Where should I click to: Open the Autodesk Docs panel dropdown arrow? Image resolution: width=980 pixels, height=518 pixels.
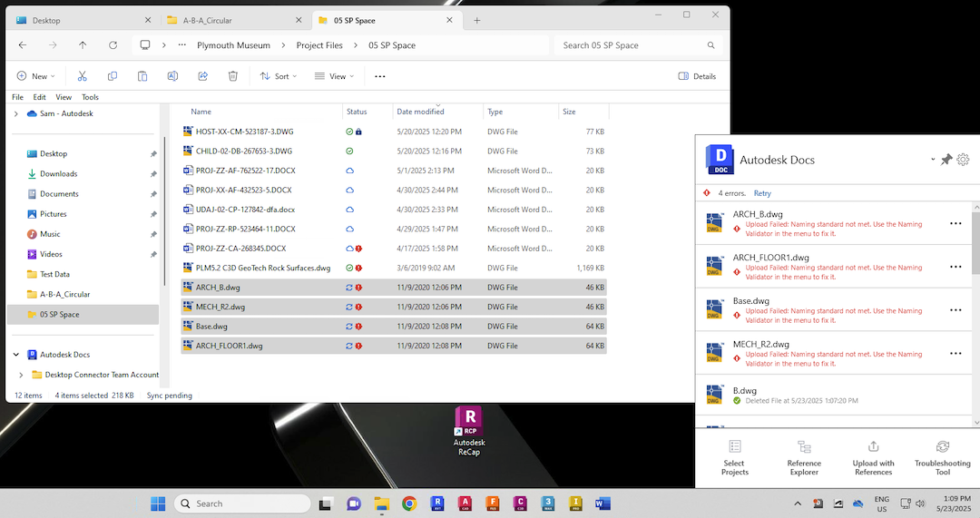point(933,160)
